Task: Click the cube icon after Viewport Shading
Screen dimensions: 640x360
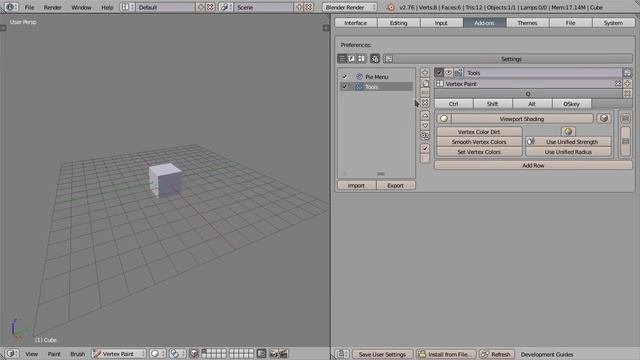Action: click(604, 119)
